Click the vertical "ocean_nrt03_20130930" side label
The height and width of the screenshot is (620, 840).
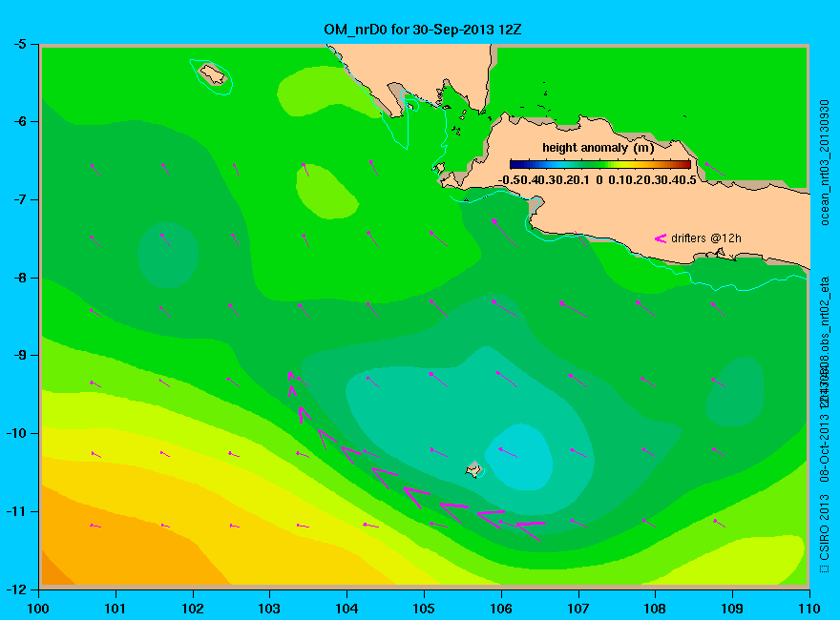point(825,163)
